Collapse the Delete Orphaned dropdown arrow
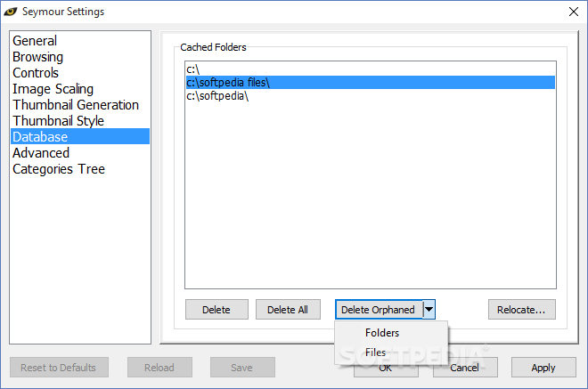Viewport: 588px width, 389px height. (x=429, y=310)
